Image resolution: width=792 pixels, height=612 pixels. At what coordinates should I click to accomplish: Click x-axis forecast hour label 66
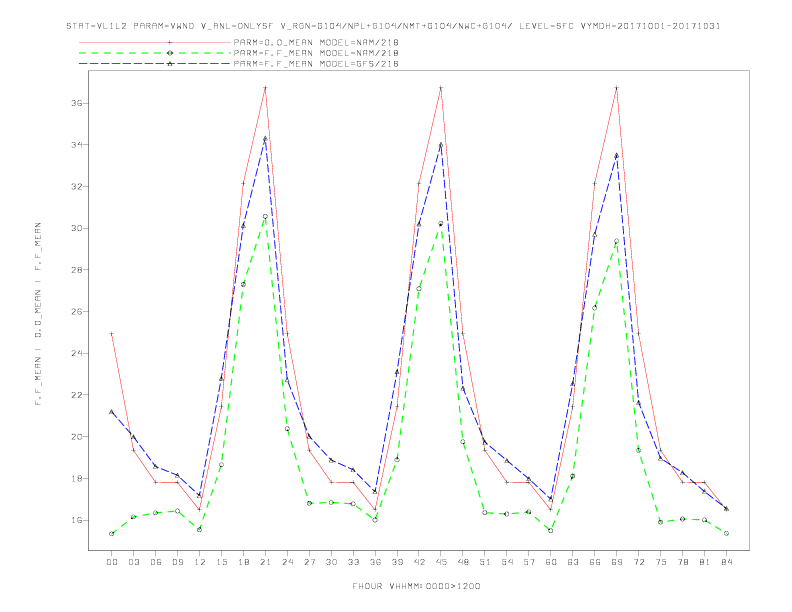(x=595, y=562)
